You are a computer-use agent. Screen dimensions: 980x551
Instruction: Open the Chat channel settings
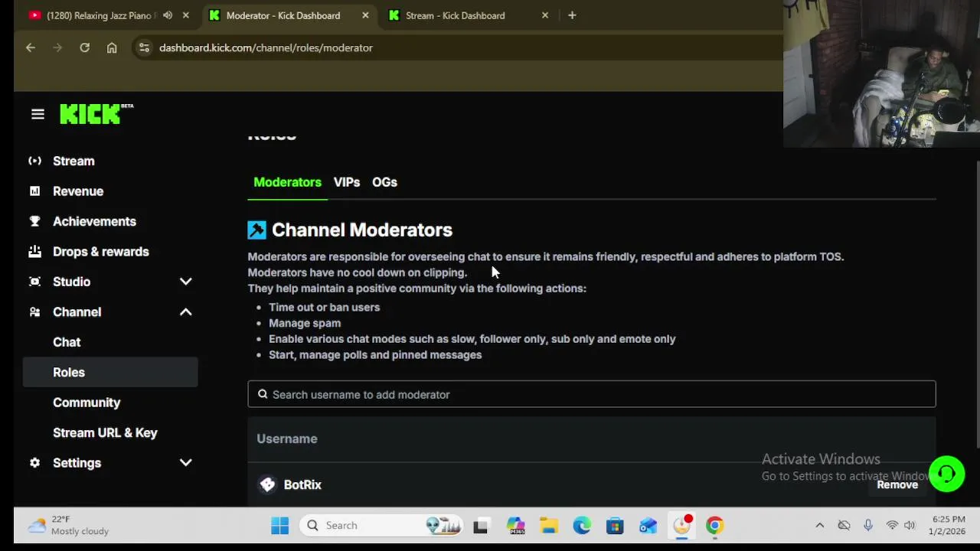click(x=67, y=342)
